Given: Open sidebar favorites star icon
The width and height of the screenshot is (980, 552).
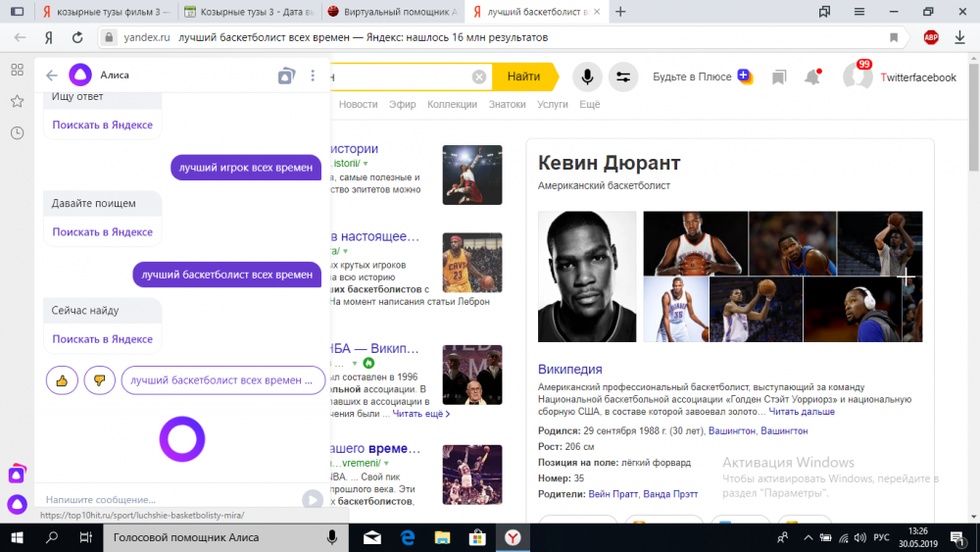Looking at the screenshot, I should pos(17,101).
